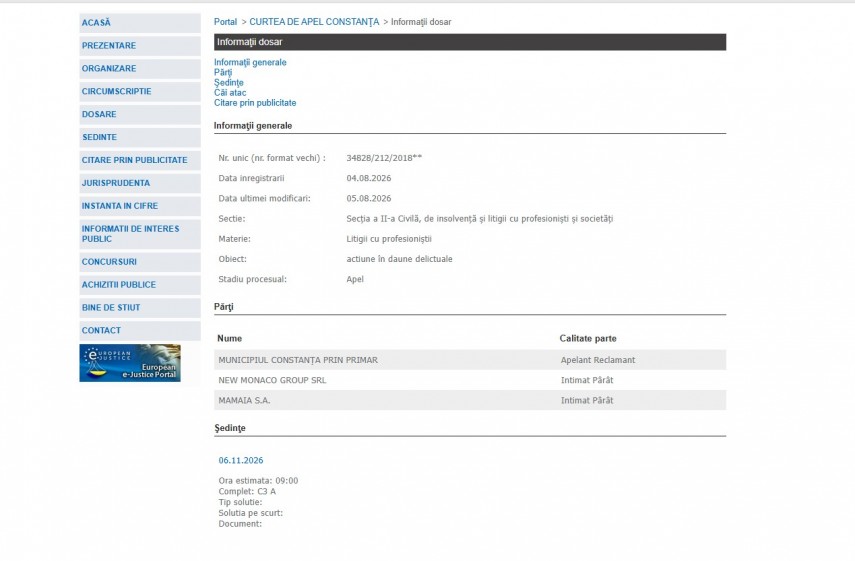The width and height of the screenshot is (855, 561).
Task: Jump to Informații generale anchor link
Action: 250,62
